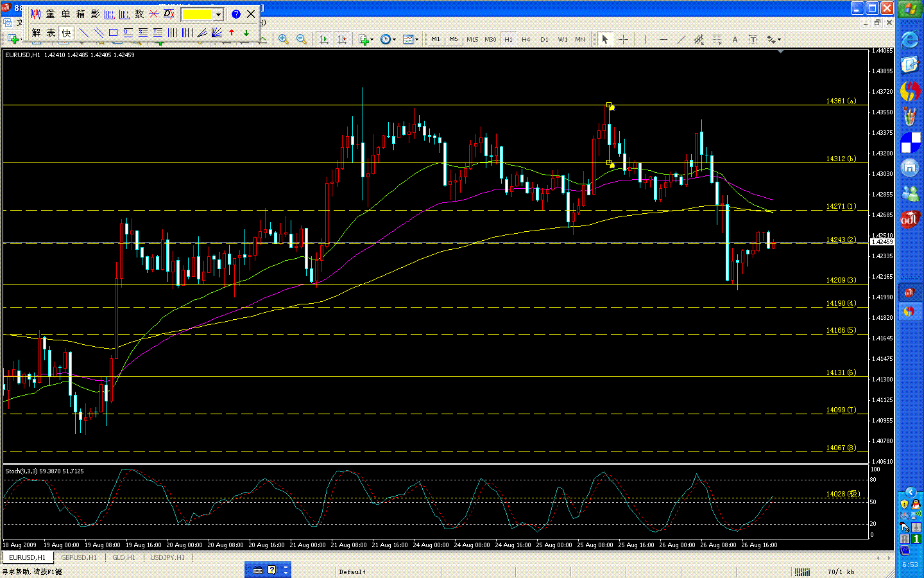Switch to the GBPUSD,H1 chart tab
The width and height of the screenshot is (924, 578).
pyautogui.click(x=79, y=557)
